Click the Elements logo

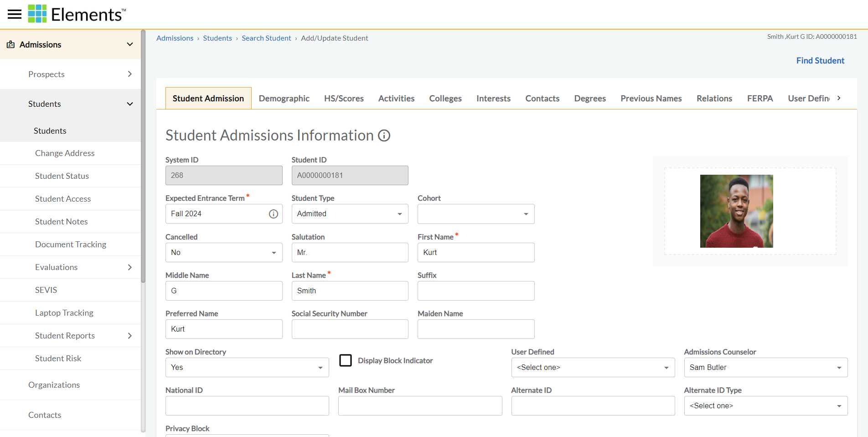pyautogui.click(x=77, y=14)
